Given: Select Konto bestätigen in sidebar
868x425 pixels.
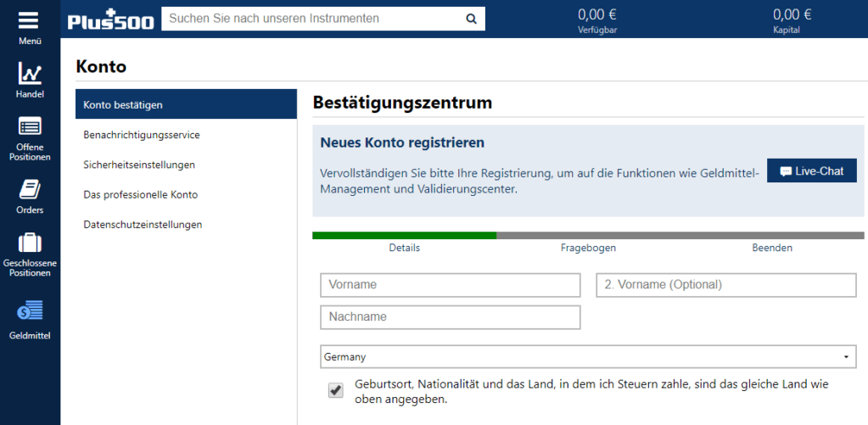Looking at the screenshot, I should [x=186, y=104].
